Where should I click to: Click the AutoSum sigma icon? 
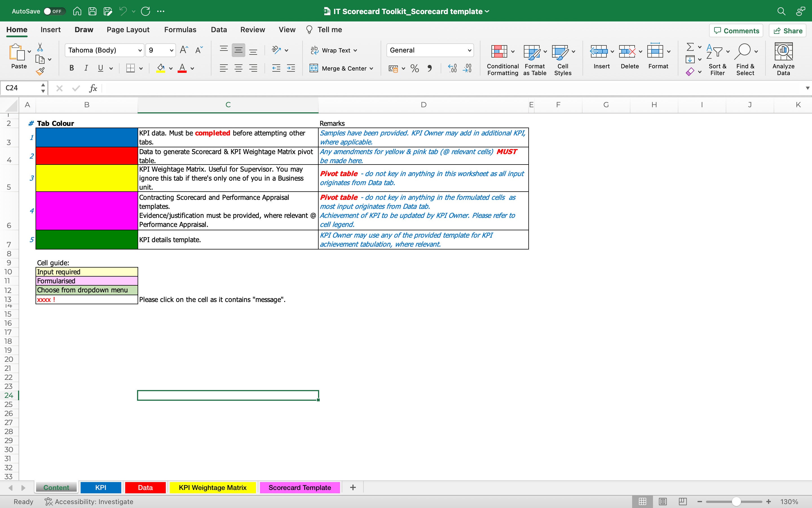pyautogui.click(x=690, y=47)
